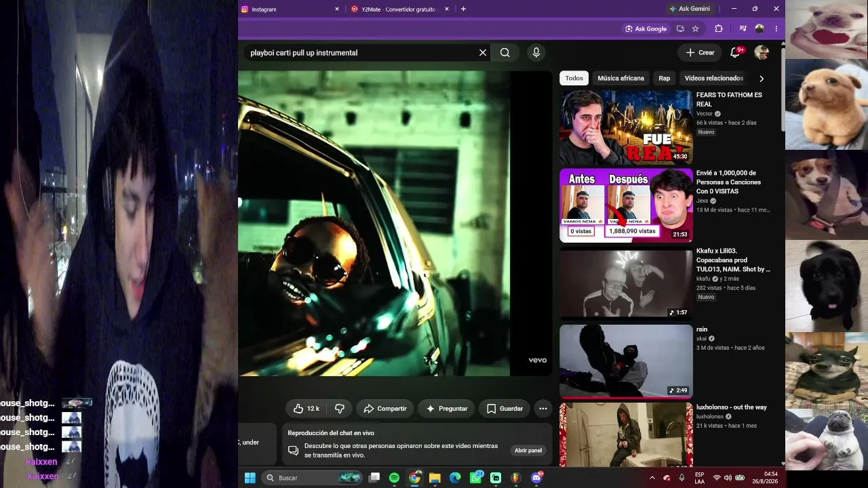Open Chrome media controls icon
This screenshot has height=488, width=868.
[743, 29]
